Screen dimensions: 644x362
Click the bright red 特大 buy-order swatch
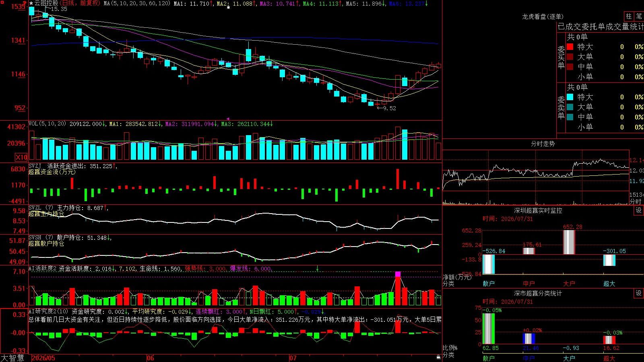click(x=570, y=47)
